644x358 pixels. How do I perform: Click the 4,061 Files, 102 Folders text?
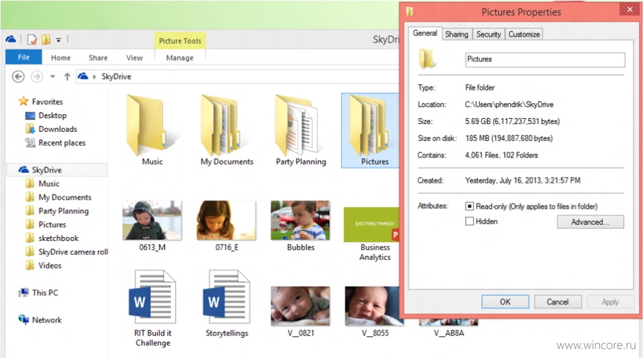point(502,155)
